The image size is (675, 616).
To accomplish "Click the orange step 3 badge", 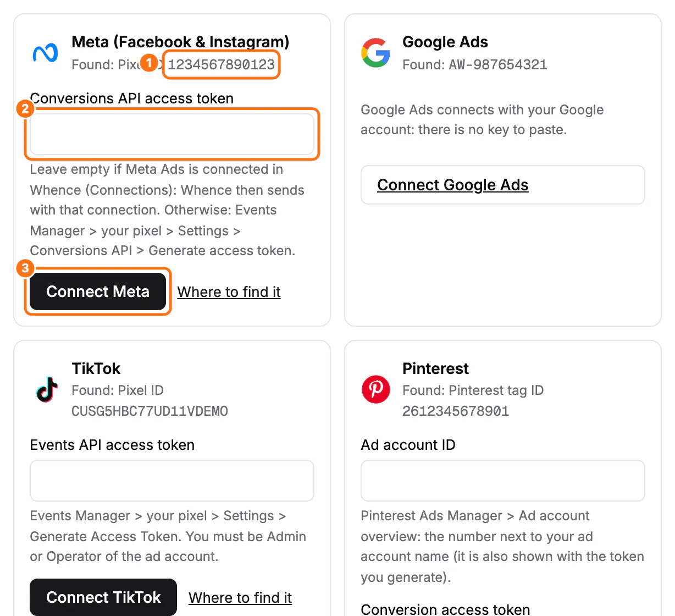I will click(x=25, y=268).
